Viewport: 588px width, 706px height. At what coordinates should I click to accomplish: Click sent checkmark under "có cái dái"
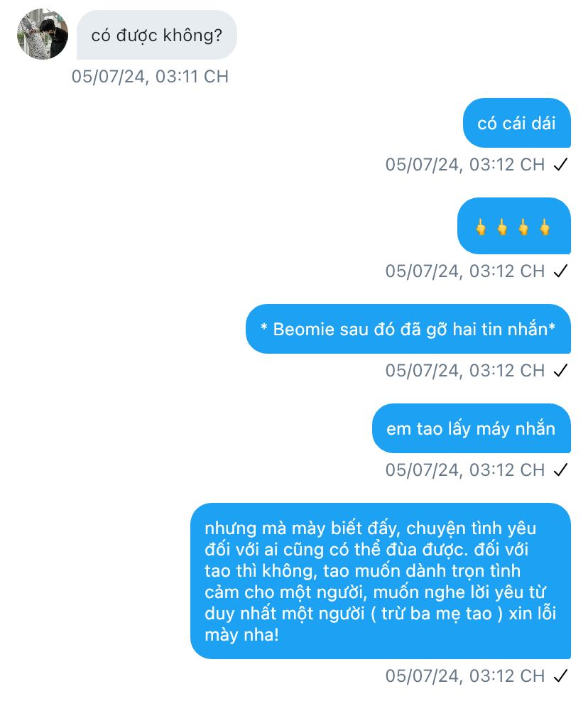pyautogui.click(x=560, y=165)
